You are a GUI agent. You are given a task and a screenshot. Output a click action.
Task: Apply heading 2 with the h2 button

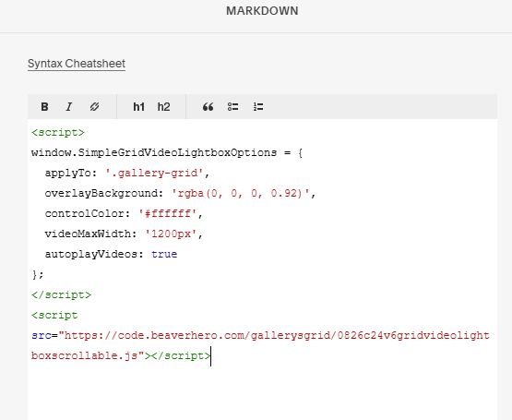[x=163, y=107]
